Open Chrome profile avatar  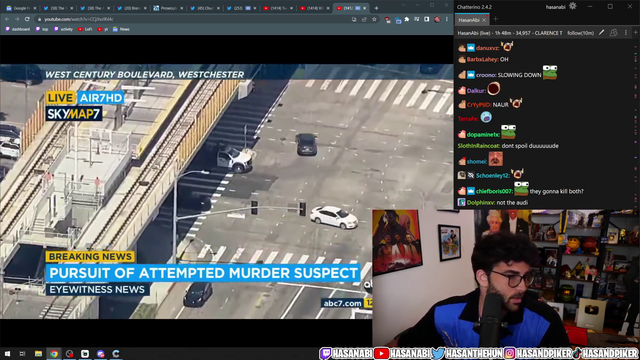[437, 19]
